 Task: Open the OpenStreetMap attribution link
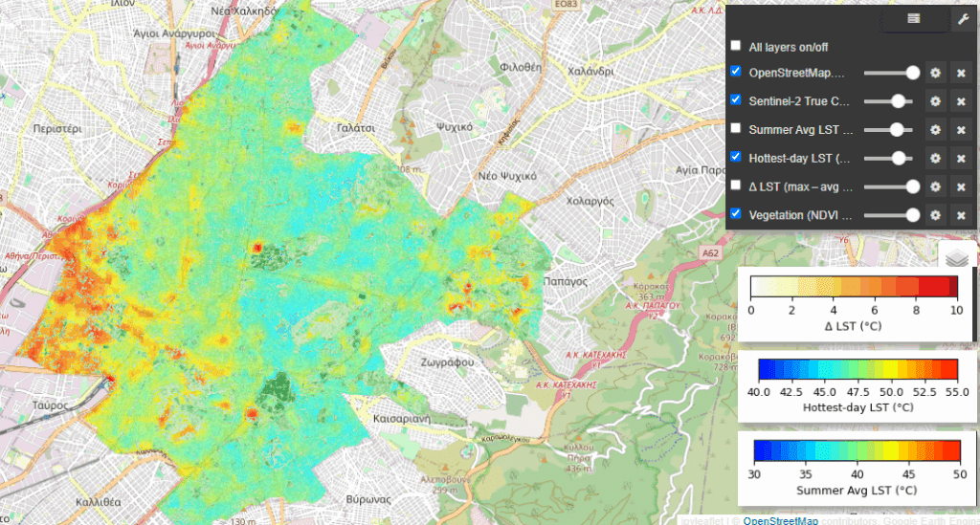pos(780,520)
